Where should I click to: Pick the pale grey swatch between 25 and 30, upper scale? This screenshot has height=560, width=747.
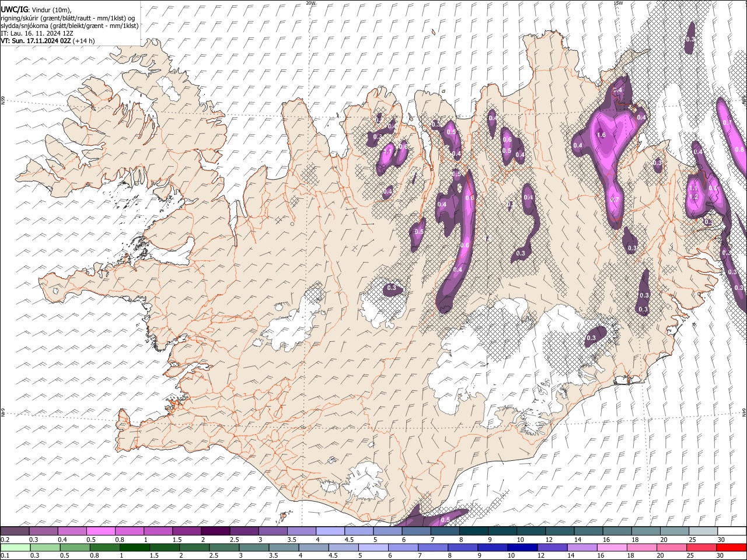pos(703,531)
